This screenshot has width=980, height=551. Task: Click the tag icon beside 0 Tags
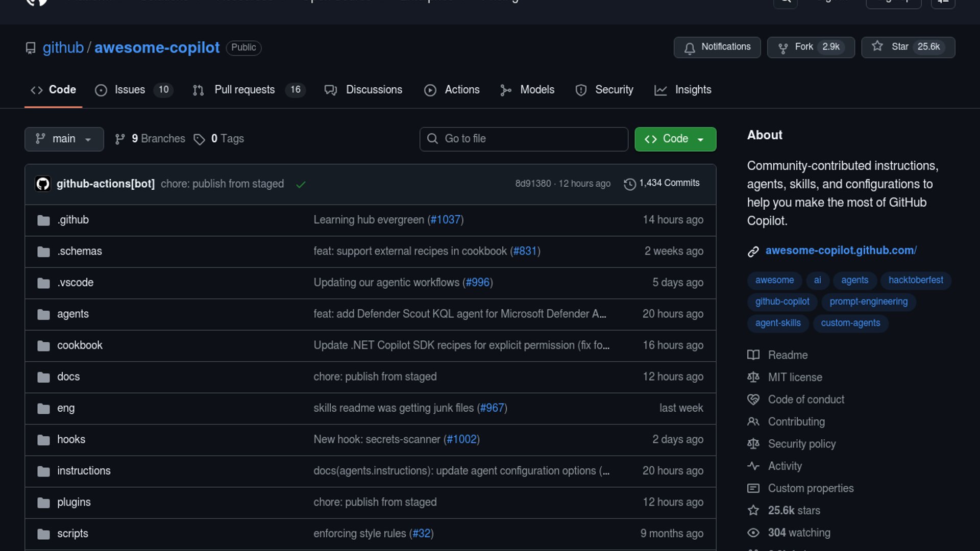tap(199, 139)
